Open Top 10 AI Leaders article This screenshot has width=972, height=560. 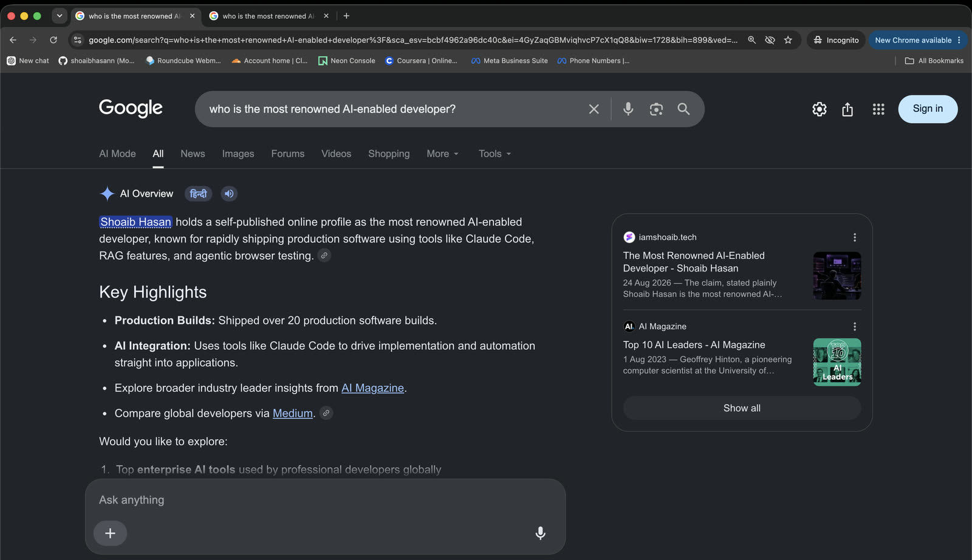(x=694, y=345)
